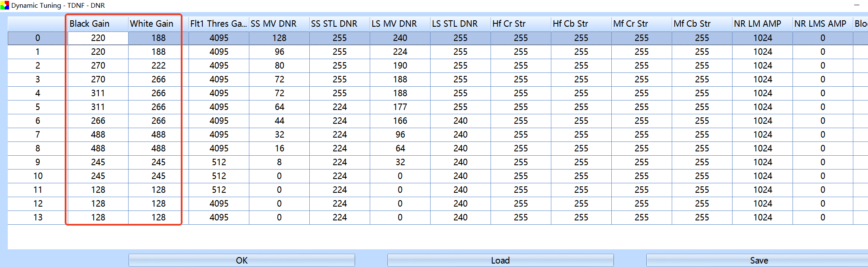Click Flt1 Thres Gain cell in row 9

pos(219,162)
